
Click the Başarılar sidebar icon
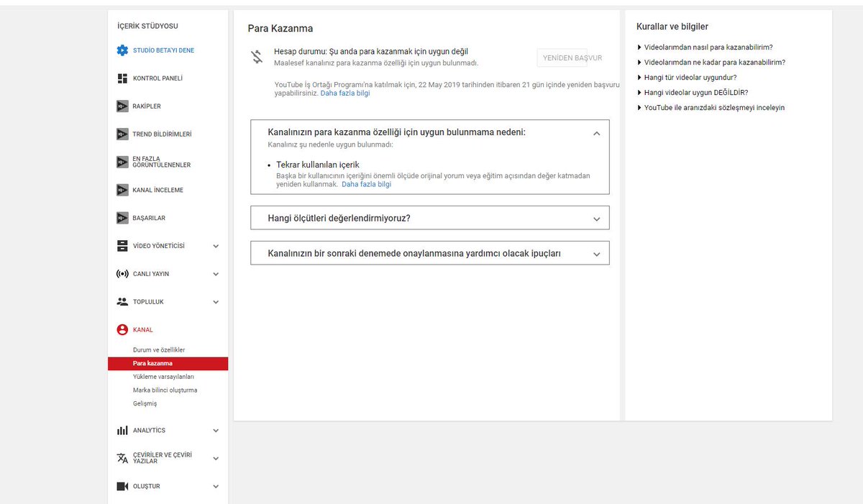click(122, 218)
